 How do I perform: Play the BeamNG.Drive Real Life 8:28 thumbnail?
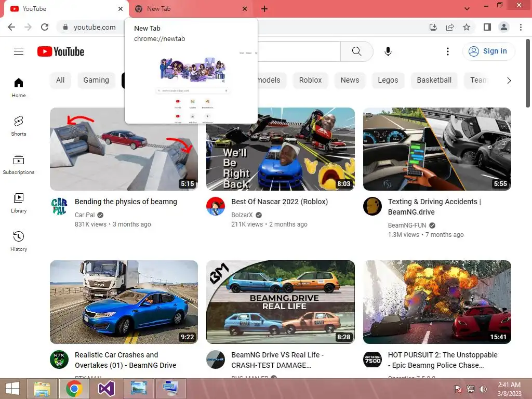[x=281, y=302]
